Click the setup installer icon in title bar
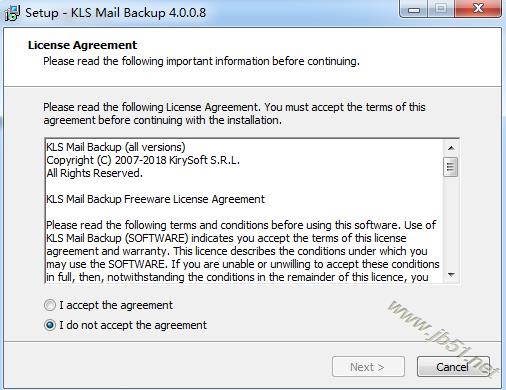This screenshot has width=506, height=390. (x=12, y=13)
